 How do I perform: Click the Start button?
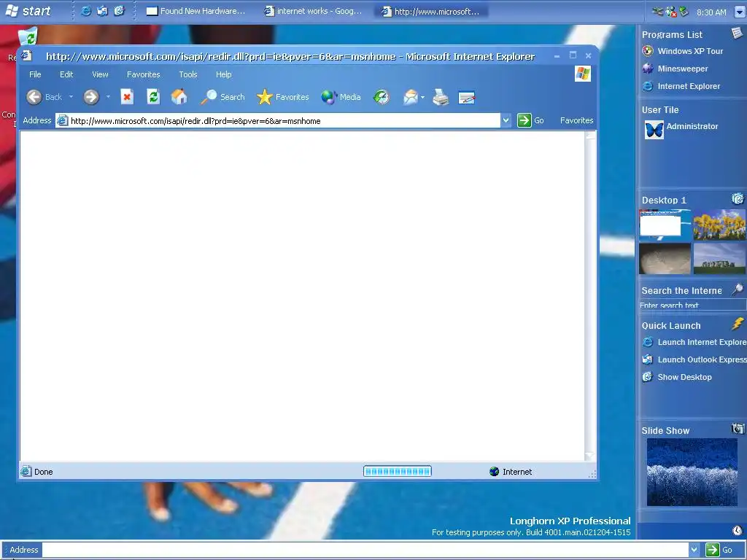click(x=28, y=11)
